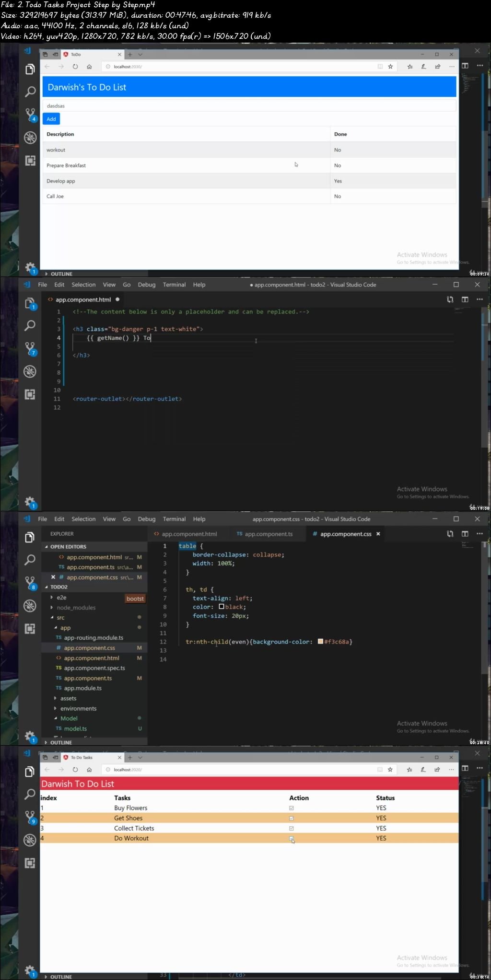491x980 pixels.
Task: Click the #f3c68a color swatch
Action: point(320,642)
